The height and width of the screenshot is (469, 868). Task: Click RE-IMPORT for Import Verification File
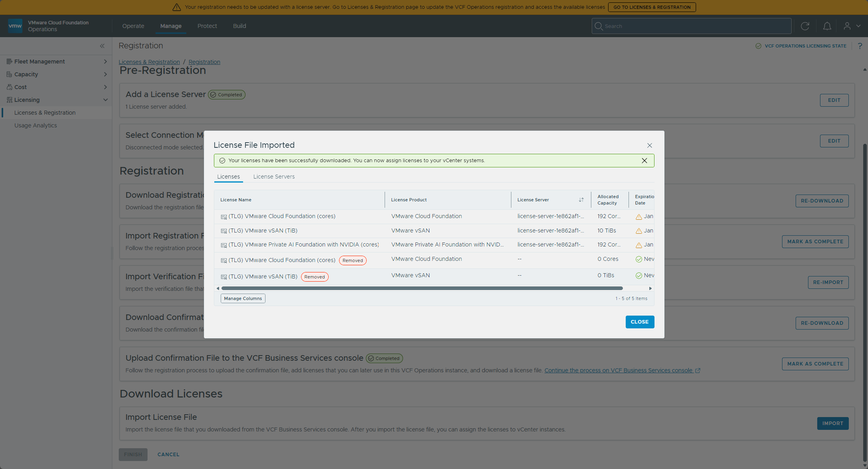click(x=828, y=282)
